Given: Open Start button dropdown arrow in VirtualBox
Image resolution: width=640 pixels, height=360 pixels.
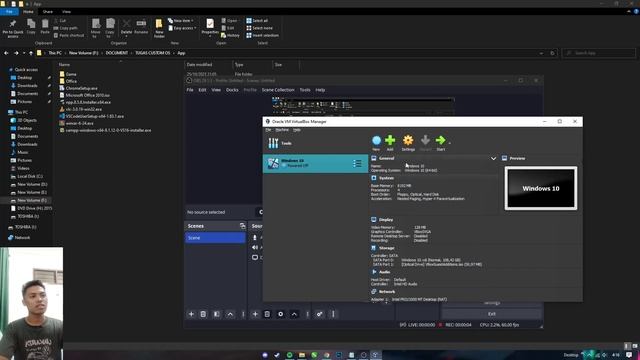Looking at the screenshot, I should pyautogui.click(x=450, y=143).
